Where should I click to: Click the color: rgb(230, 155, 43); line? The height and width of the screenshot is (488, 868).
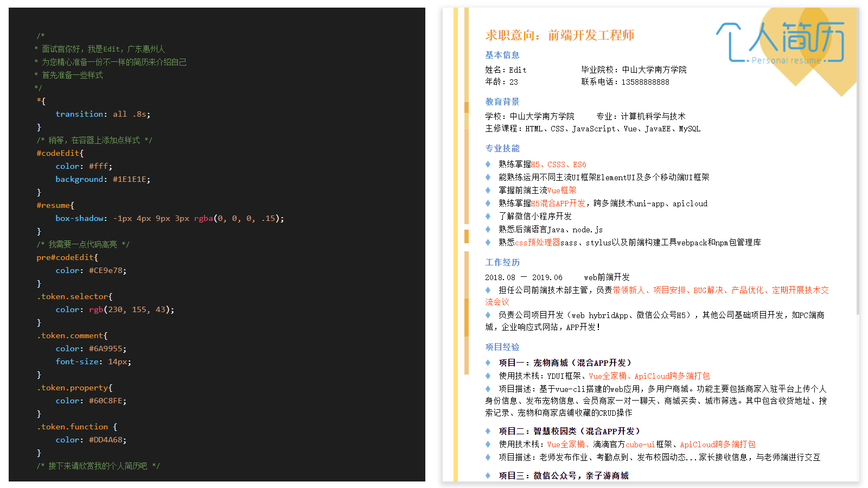[114, 309]
